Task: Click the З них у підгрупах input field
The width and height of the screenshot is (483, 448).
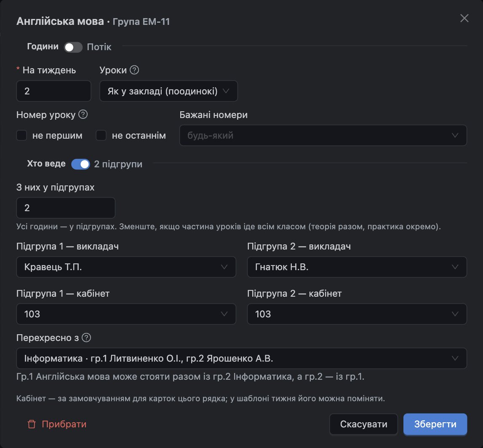Action: click(x=66, y=208)
